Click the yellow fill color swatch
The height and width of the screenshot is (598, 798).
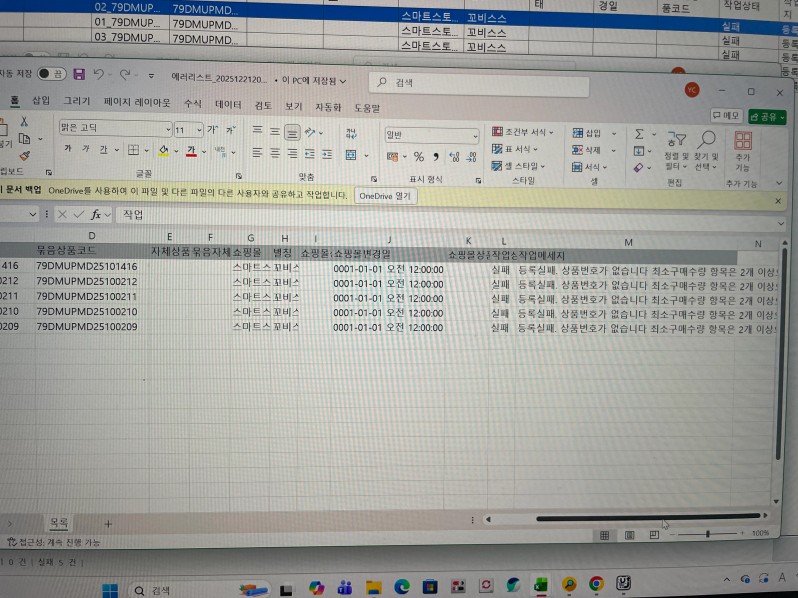pyautogui.click(x=163, y=151)
